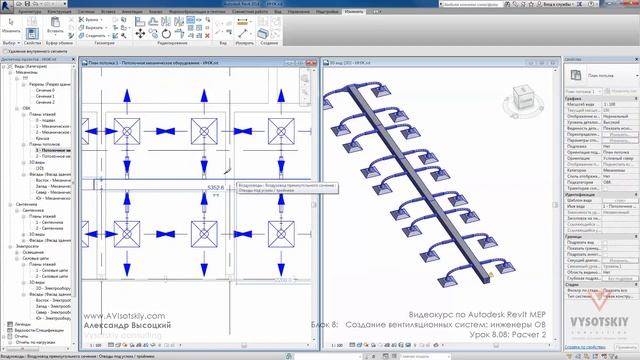Click the Save icon in quick access toolbar
This screenshot has width=640, height=360.
click(x=28, y=4)
